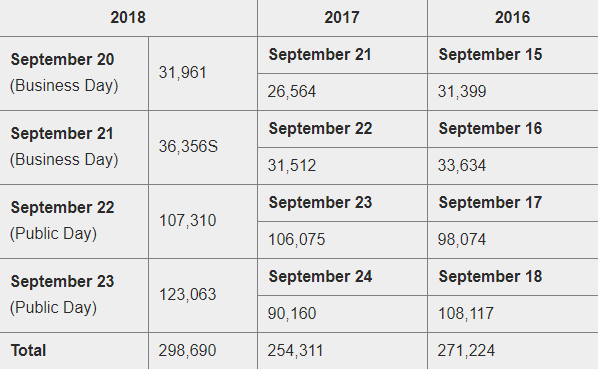Select the September 20 Business Day cell
The image size is (598, 369).
pos(74,73)
